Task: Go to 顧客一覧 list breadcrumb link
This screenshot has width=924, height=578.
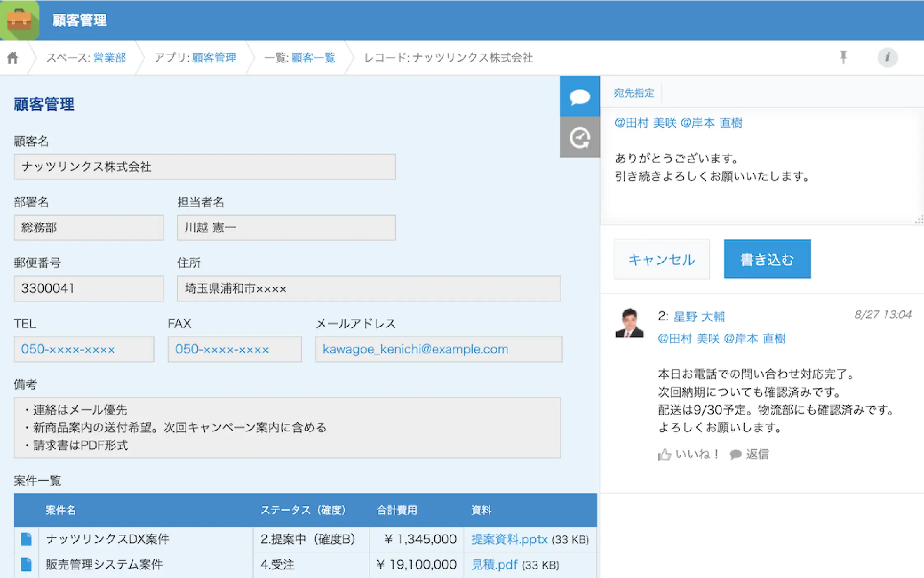Action: pos(313,57)
